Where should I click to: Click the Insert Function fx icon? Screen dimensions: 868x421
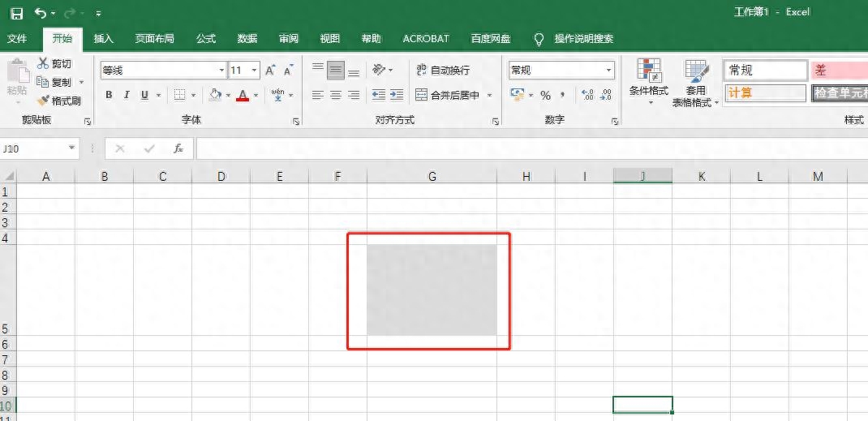pyautogui.click(x=178, y=148)
